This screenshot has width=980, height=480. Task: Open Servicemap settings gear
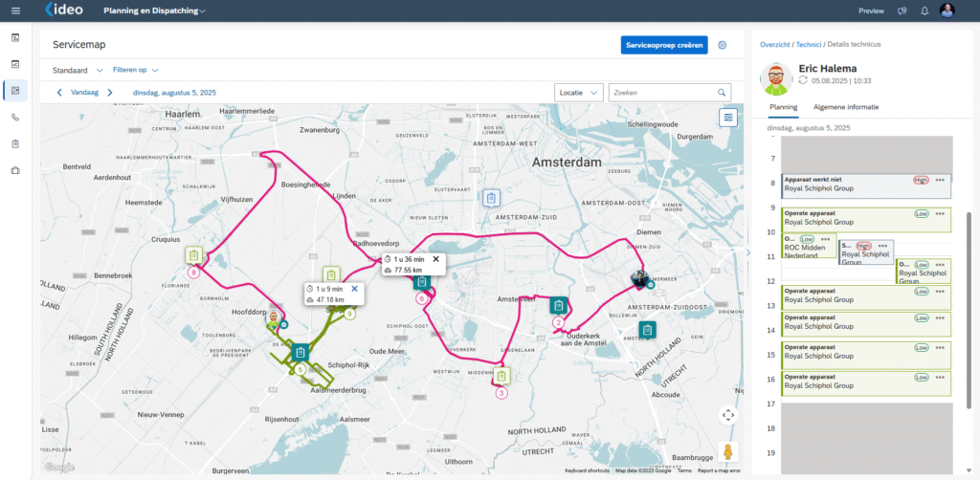[x=723, y=45]
